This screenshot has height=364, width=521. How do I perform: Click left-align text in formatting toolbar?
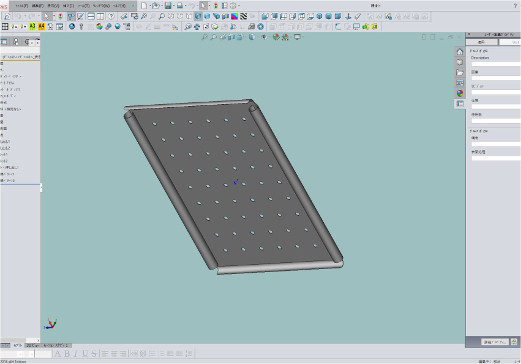(x=105, y=354)
